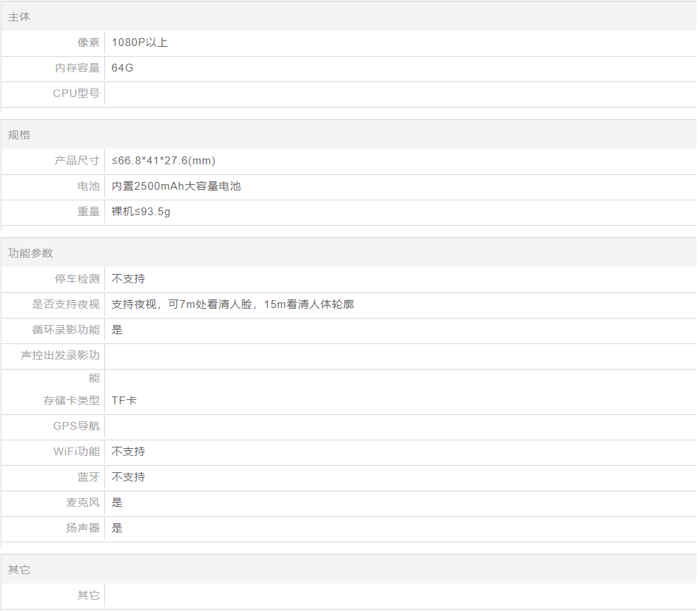
Task: Click the GPS导航 row label
Action: point(77,426)
